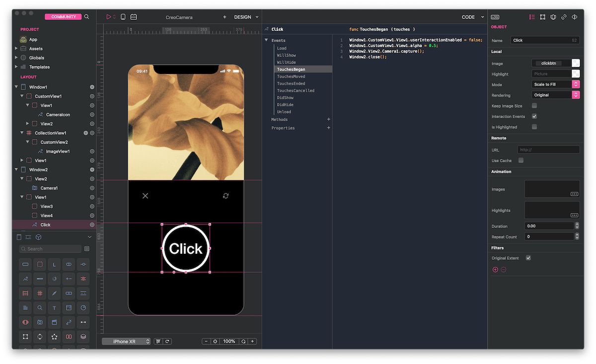Select the ImageView object in the palette
This screenshot has height=364, width=596.
pyautogui.click(x=25, y=279)
